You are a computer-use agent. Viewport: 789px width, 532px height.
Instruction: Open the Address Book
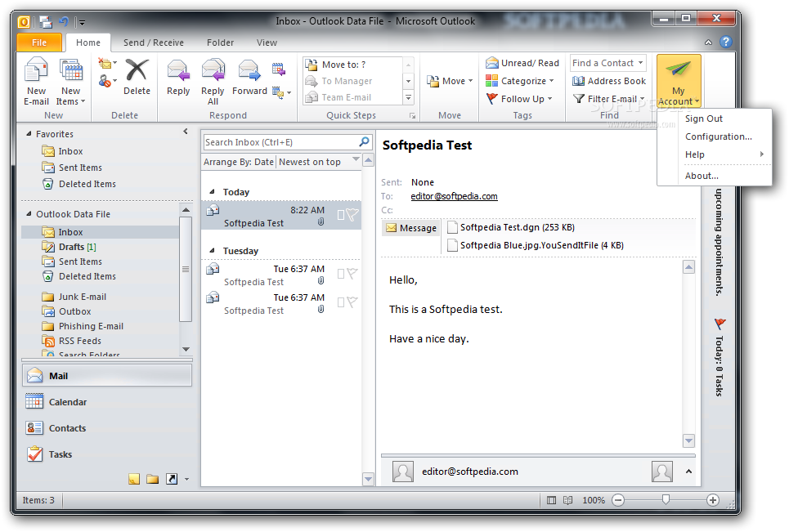coord(609,81)
